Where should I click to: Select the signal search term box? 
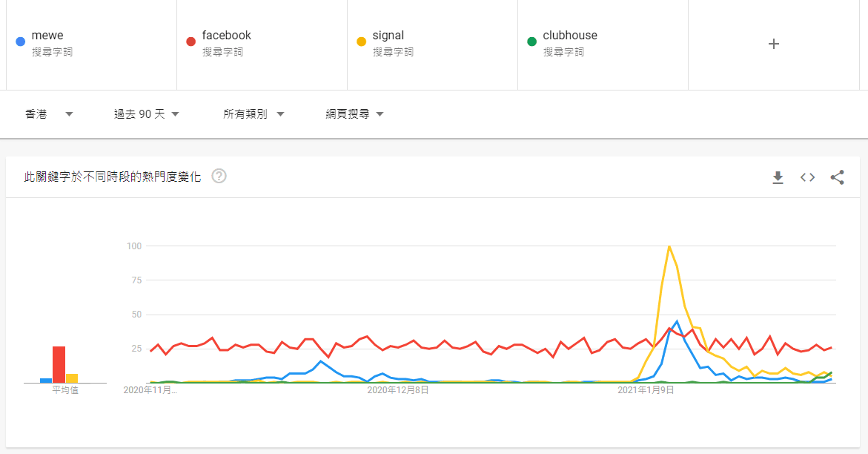pyautogui.click(x=389, y=36)
